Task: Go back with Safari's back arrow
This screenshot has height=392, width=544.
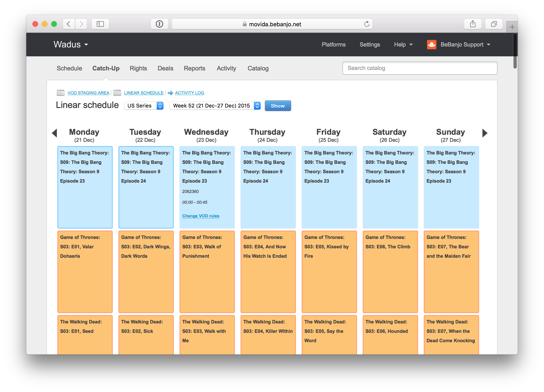Action: (x=69, y=24)
